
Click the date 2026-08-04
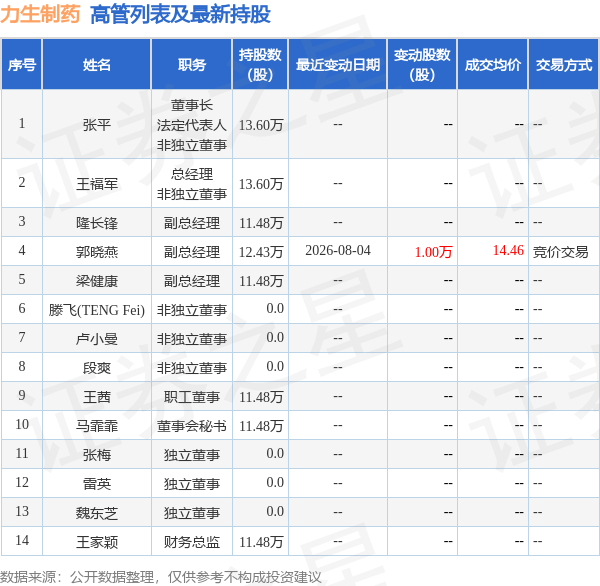pyautogui.click(x=338, y=250)
